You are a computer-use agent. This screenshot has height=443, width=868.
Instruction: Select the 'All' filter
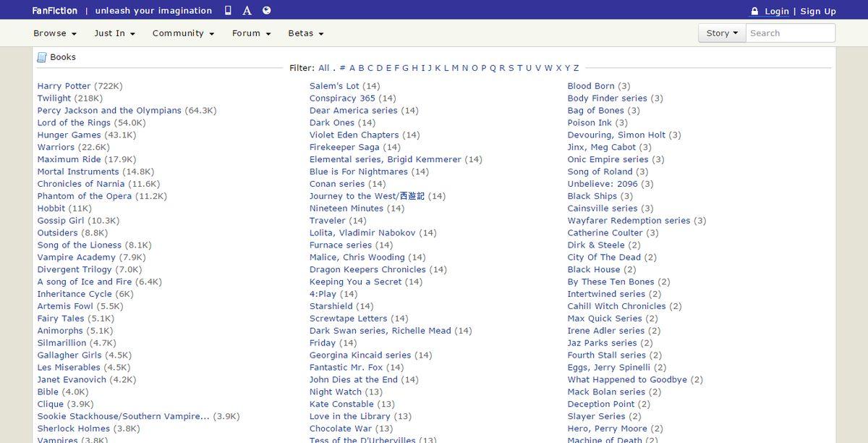(324, 68)
